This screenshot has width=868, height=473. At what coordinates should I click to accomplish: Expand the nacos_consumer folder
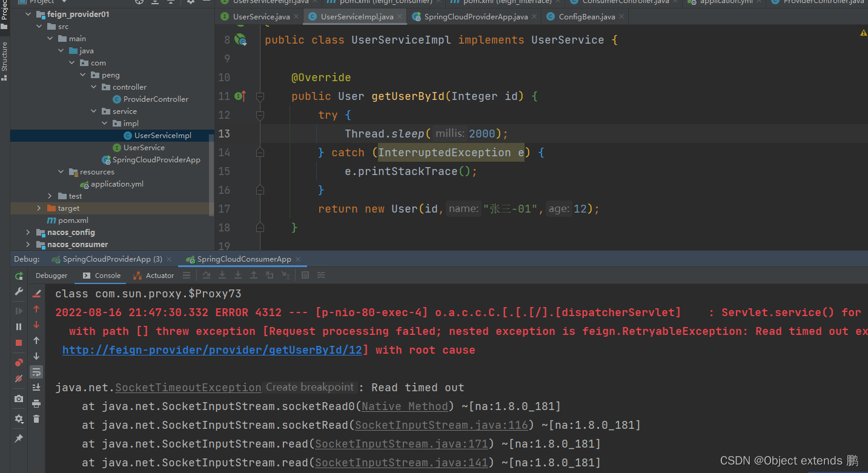[x=27, y=244]
